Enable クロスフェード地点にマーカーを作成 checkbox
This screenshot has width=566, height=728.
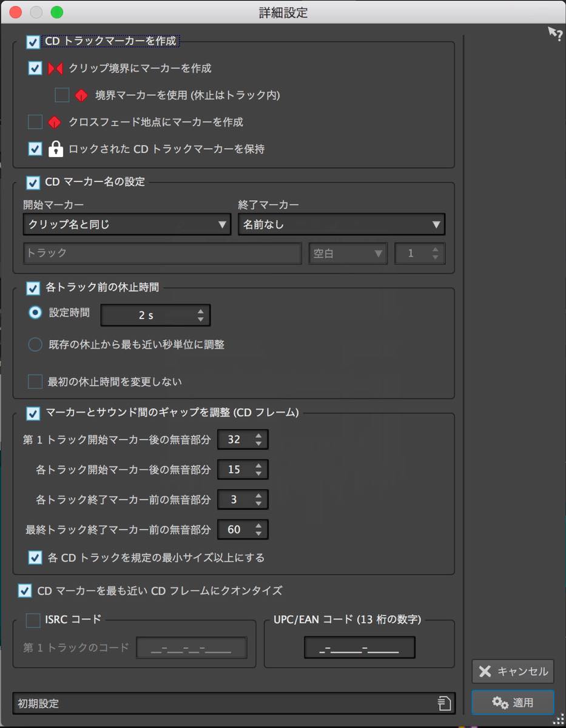(35, 122)
